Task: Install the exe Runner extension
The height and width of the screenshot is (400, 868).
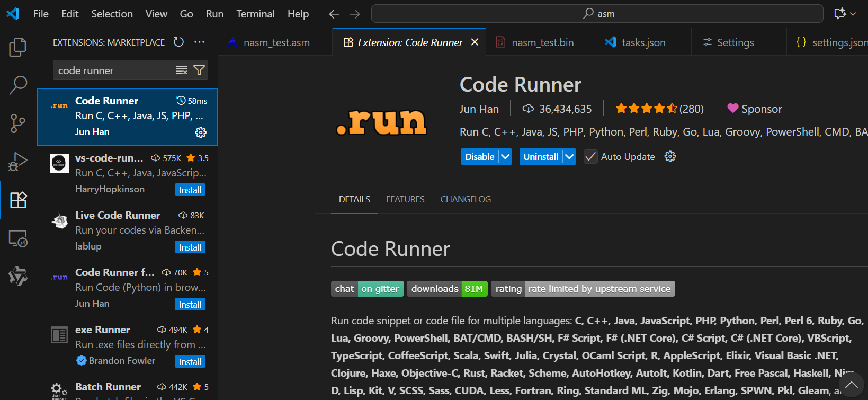Action: pos(190,361)
